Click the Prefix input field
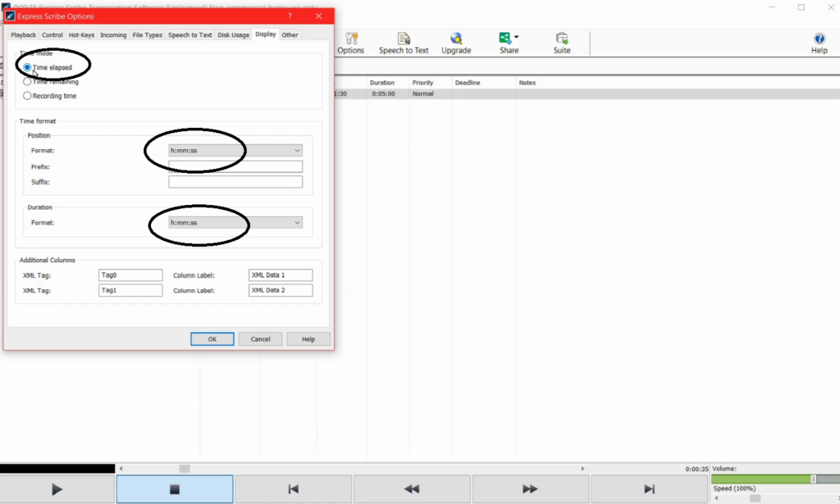 pyautogui.click(x=235, y=166)
